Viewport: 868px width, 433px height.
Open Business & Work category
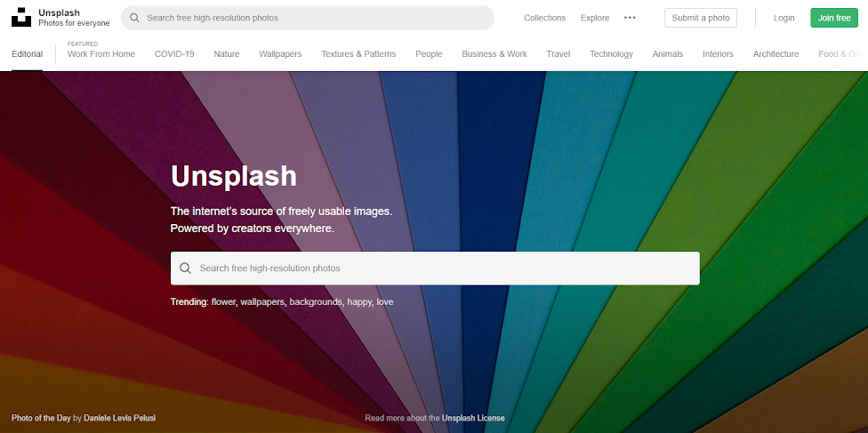pyautogui.click(x=494, y=53)
